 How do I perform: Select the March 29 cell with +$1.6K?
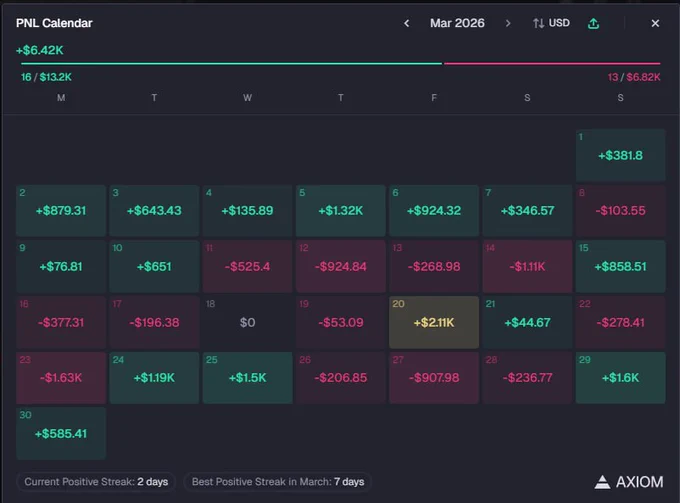pos(620,378)
